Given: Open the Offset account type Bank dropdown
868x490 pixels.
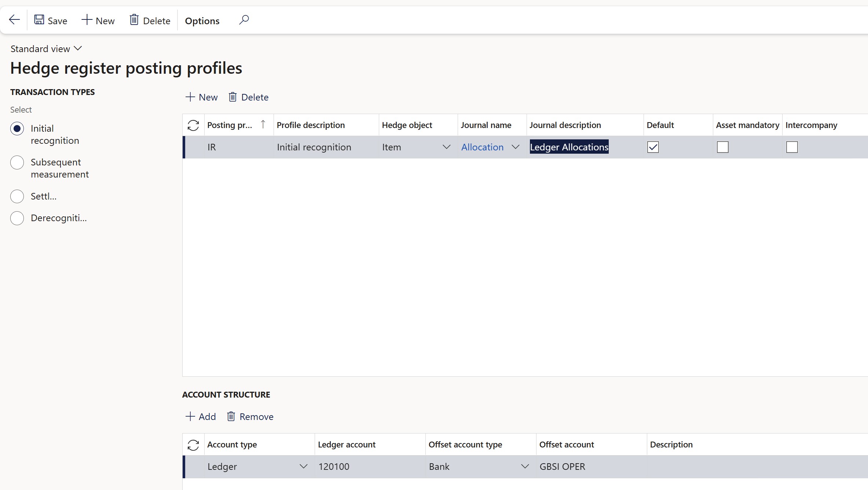Looking at the screenshot, I should click(525, 467).
